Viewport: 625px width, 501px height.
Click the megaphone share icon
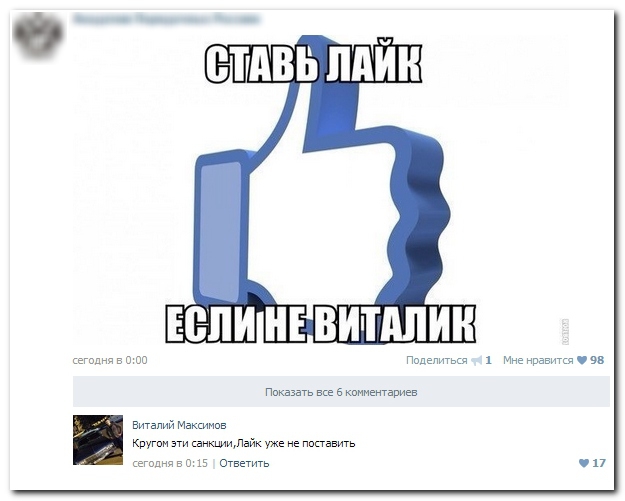pos(477,361)
